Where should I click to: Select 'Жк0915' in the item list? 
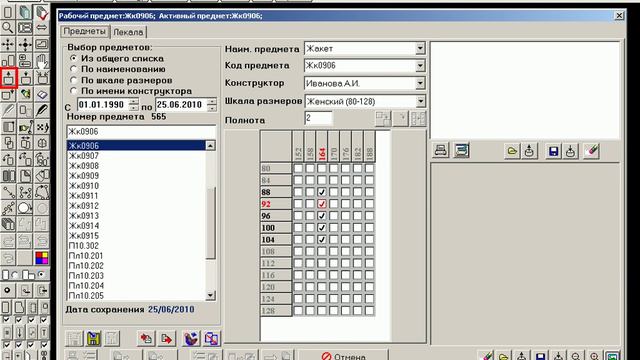[136, 236]
